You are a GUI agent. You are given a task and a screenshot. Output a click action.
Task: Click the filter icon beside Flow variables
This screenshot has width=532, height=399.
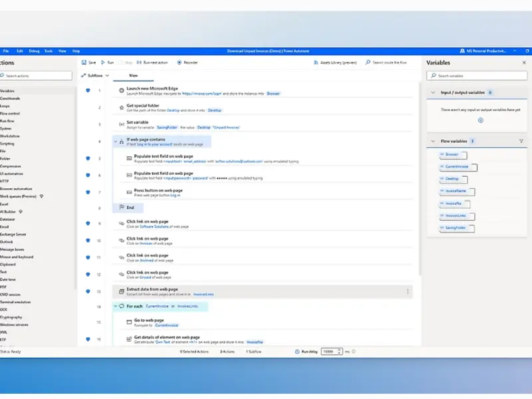click(521, 141)
